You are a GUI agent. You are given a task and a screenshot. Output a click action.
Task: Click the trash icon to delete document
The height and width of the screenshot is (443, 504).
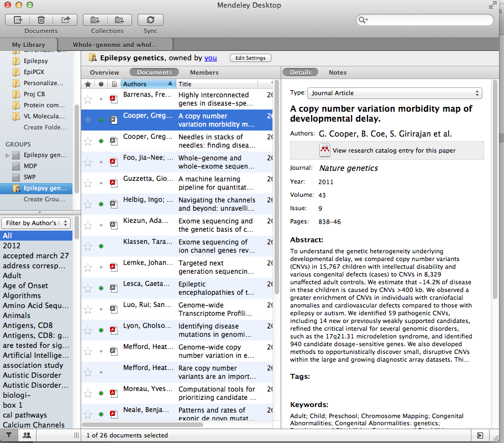coord(41,20)
